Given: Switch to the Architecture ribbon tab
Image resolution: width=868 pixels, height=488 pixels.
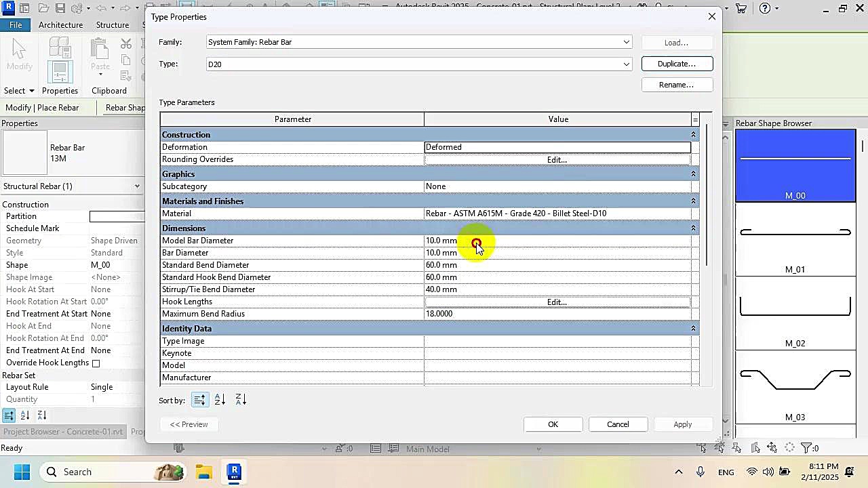Looking at the screenshot, I should point(60,24).
